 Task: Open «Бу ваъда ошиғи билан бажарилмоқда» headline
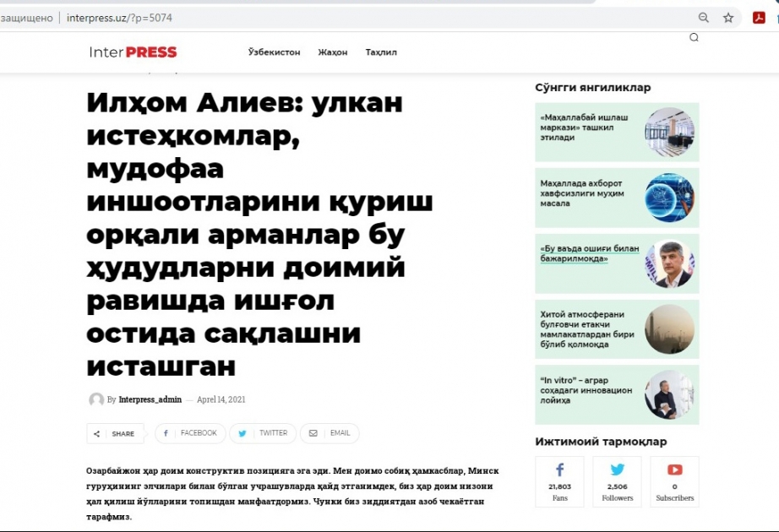(x=590, y=253)
